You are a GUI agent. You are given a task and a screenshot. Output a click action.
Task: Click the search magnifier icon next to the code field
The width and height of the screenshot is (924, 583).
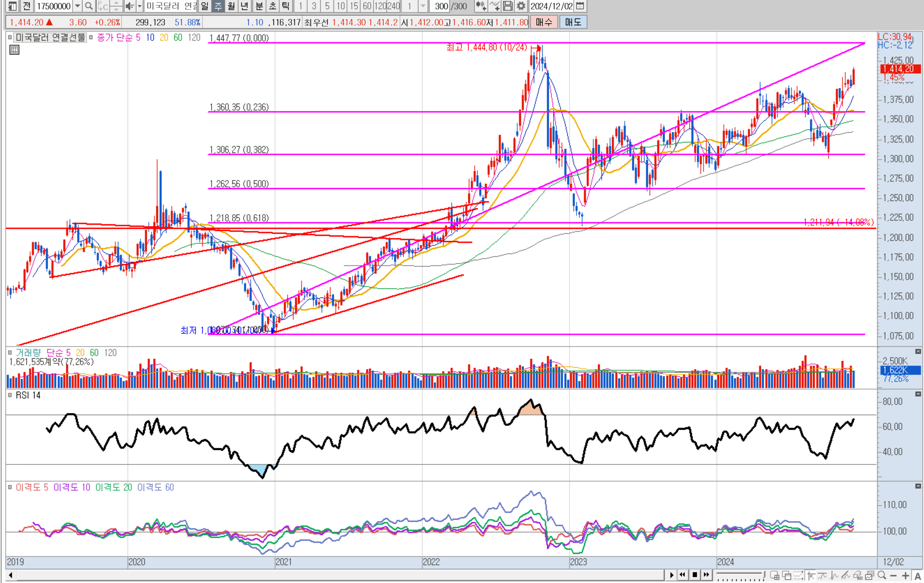point(88,6)
